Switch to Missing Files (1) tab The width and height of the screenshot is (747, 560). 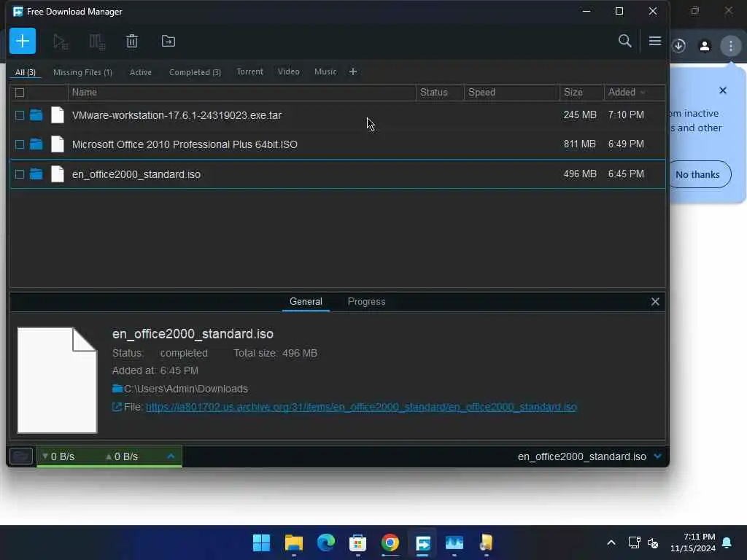pyautogui.click(x=83, y=72)
